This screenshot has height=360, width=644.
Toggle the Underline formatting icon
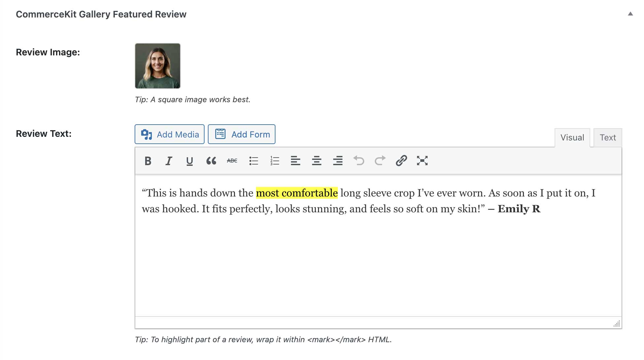[190, 160]
